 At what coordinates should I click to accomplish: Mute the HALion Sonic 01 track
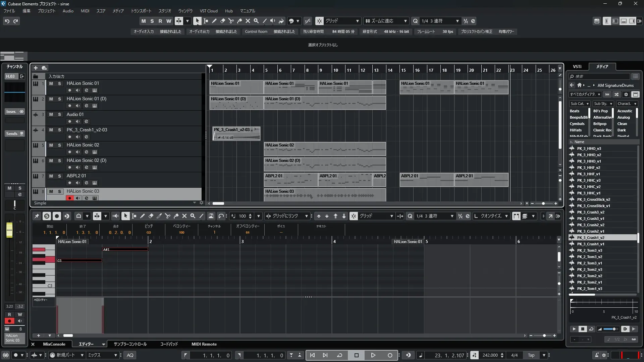(51, 83)
